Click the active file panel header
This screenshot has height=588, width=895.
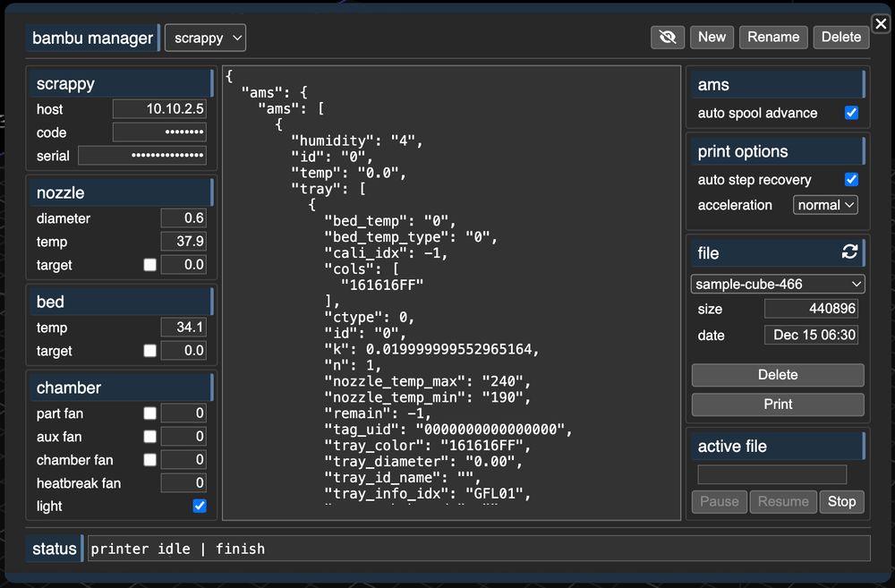click(778, 446)
